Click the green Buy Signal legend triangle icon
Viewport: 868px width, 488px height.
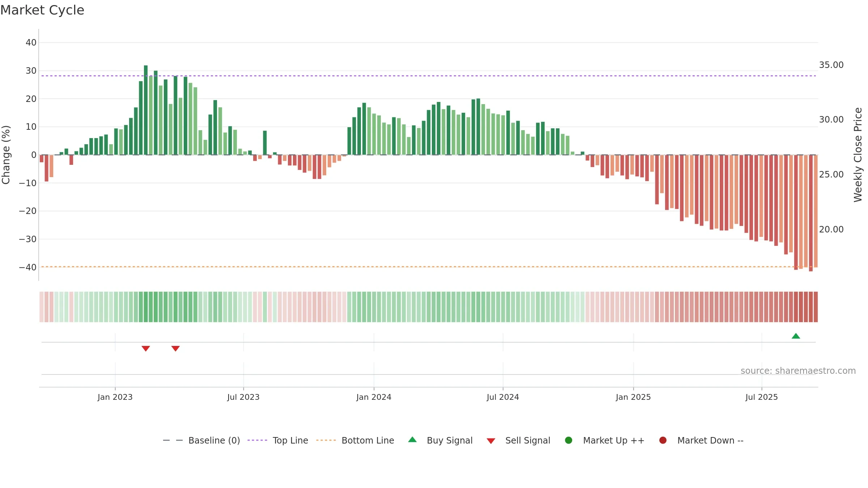coord(412,440)
